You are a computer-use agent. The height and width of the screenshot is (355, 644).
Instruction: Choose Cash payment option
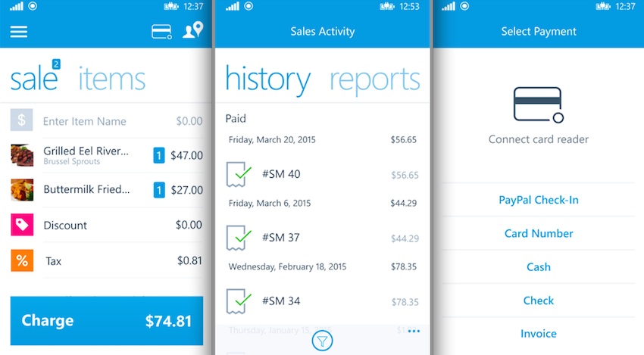tap(539, 267)
